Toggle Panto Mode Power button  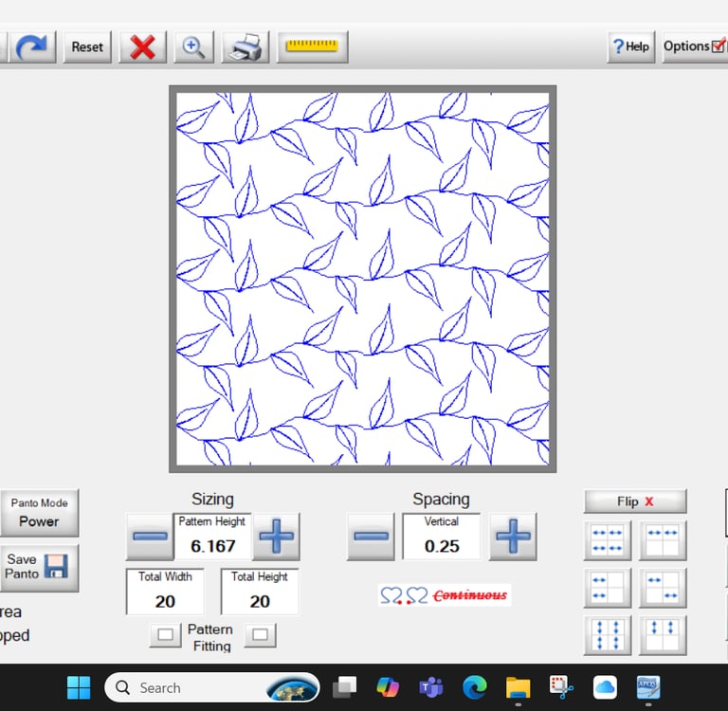tap(40, 513)
